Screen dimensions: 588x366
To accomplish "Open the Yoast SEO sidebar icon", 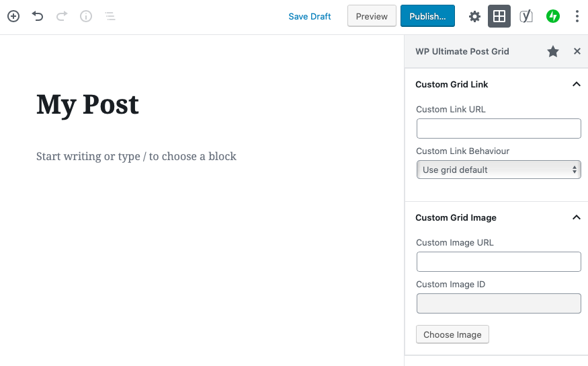I will 526,16.
